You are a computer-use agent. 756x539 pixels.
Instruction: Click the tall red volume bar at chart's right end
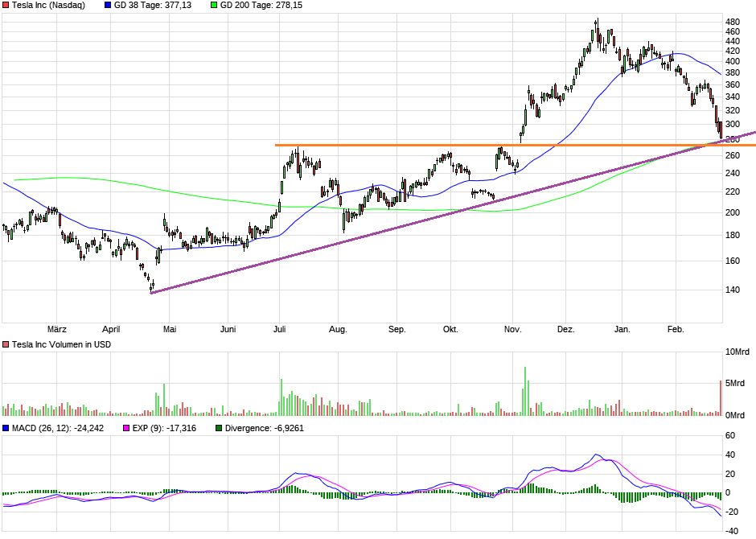tap(721, 397)
